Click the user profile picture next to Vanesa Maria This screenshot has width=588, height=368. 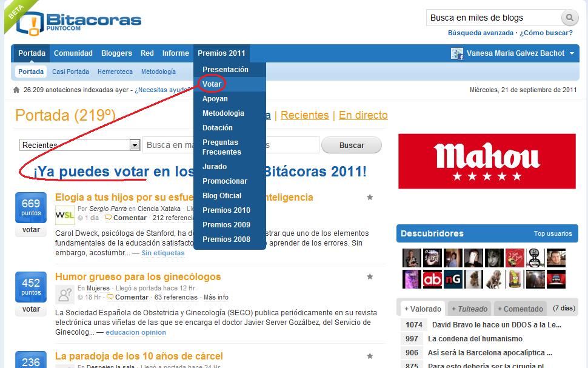pos(457,53)
